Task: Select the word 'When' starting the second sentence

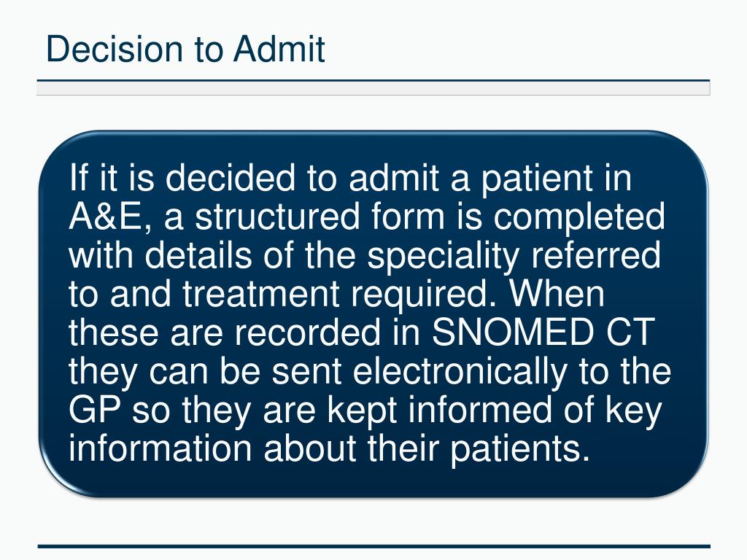Action: point(557,293)
